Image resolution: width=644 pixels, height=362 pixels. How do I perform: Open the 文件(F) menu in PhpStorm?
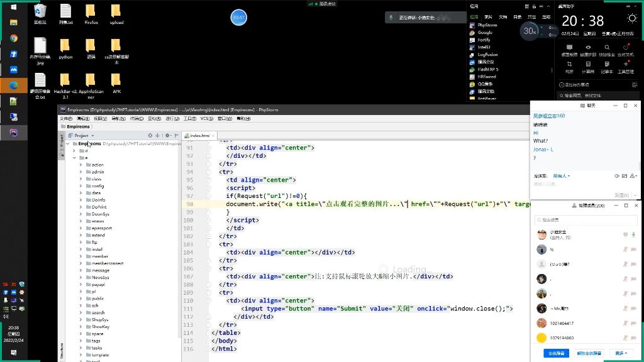[x=65, y=119]
